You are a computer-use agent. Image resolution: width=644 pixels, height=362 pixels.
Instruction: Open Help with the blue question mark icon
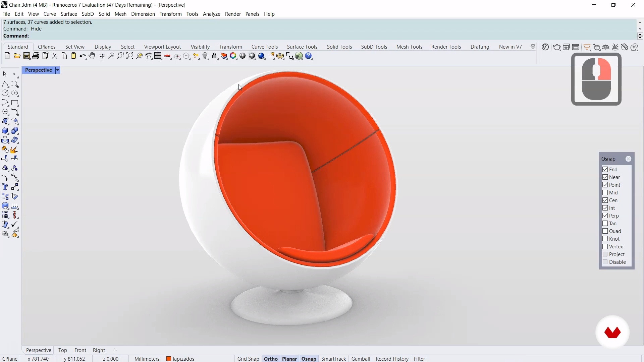[x=309, y=56]
